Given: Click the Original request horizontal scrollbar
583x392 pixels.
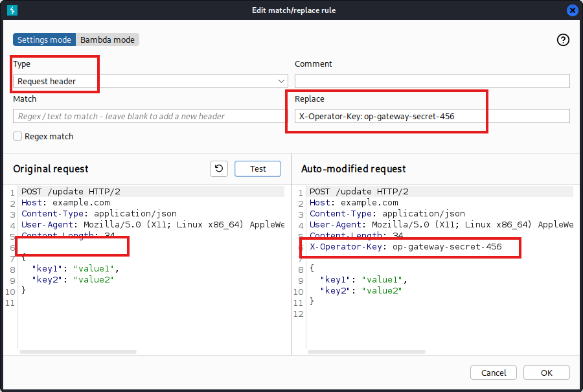Looking at the screenshot, I should tap(78, 350).
